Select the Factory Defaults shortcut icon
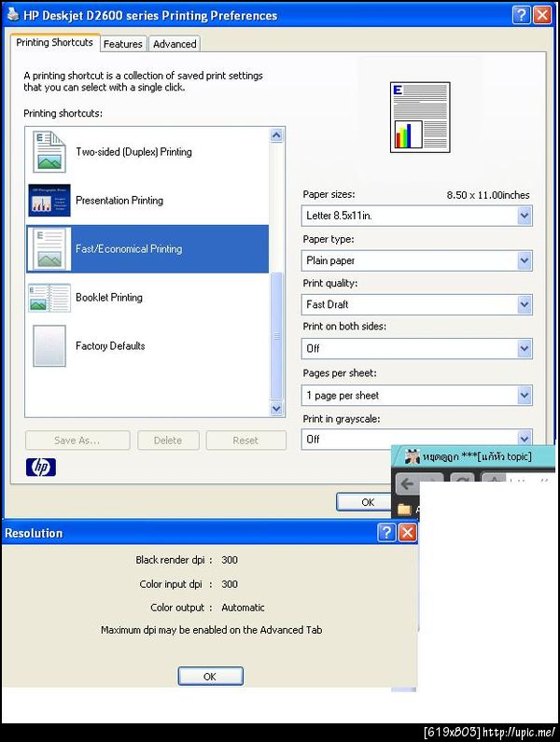 coord(49,346)
